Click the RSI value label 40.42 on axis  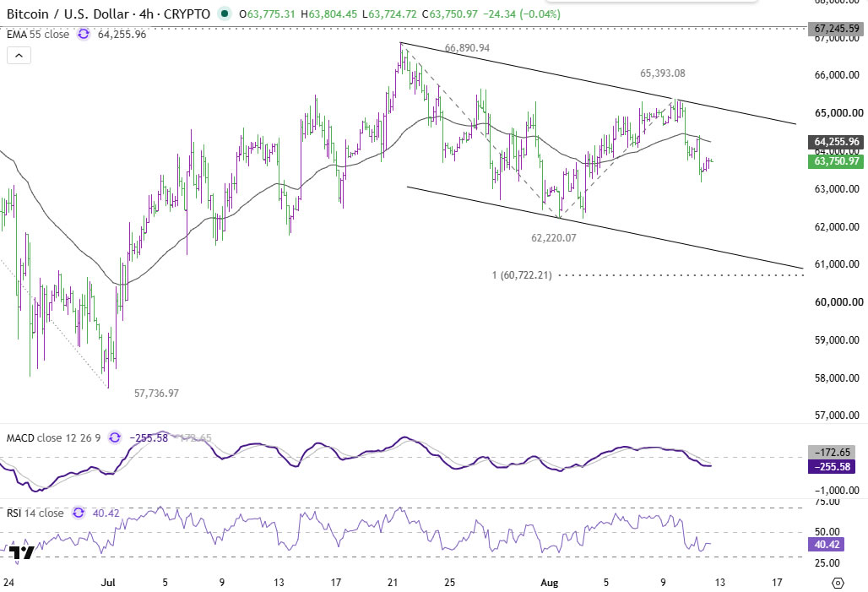(x=827, y=545)
